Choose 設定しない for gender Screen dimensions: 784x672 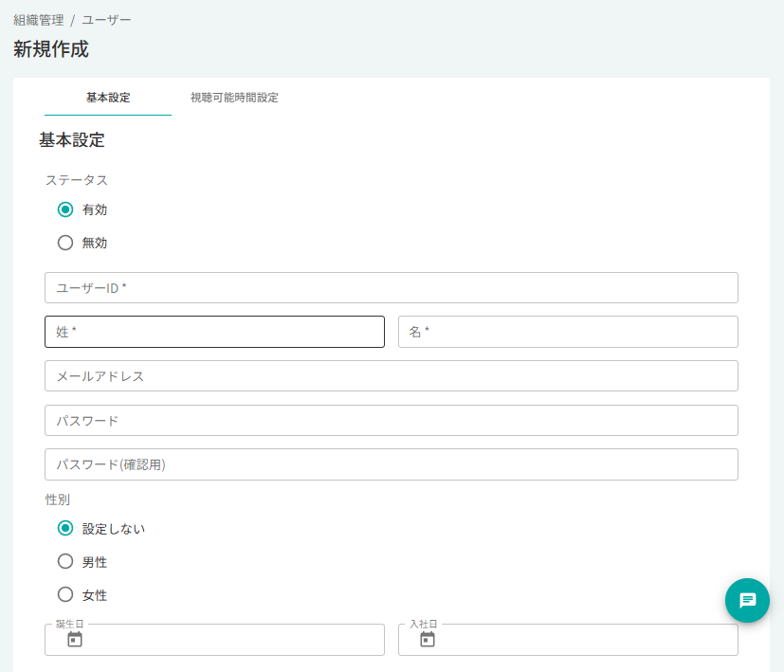(65, 528)
